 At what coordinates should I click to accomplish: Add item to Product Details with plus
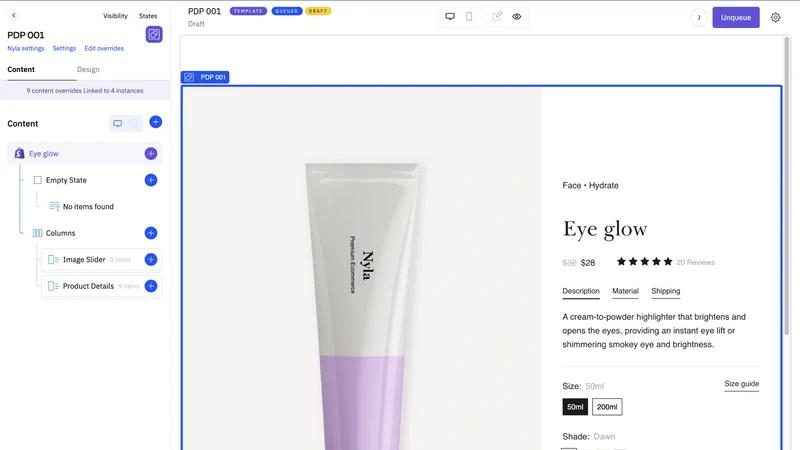(151, 286)
